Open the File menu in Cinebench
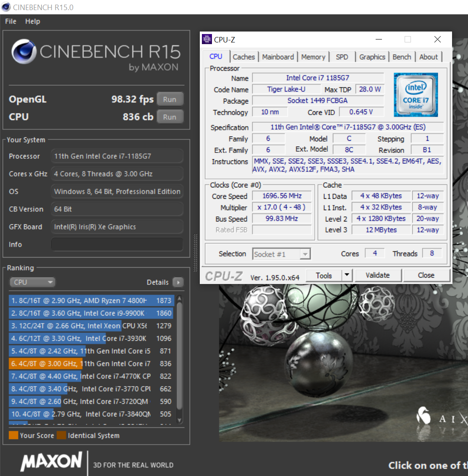This screenshot has width=468, height=476. pos(10,21)
